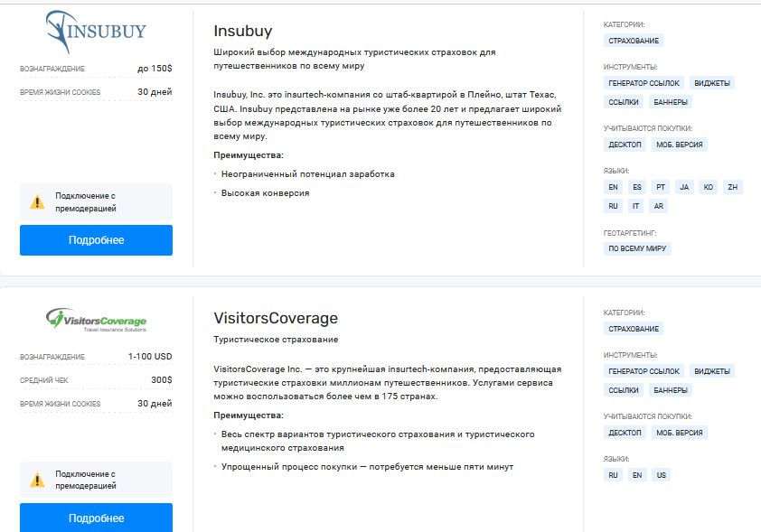Click the Десктоп tag in Insubuy card
The width and height of the screenshot is (761, 532).
pos(625,145)
